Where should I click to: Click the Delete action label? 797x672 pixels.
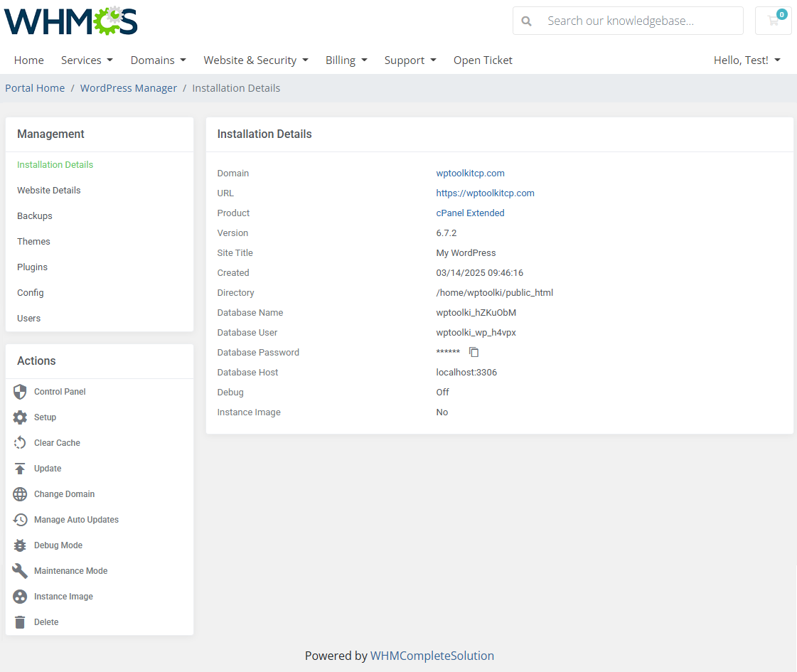pyautogui.click(x=46, y=622)
